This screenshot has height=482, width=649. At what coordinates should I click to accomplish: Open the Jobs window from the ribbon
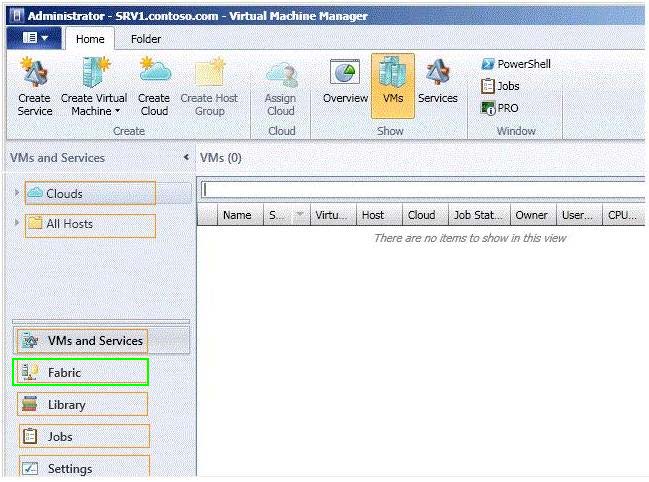(x=500, y=86)
